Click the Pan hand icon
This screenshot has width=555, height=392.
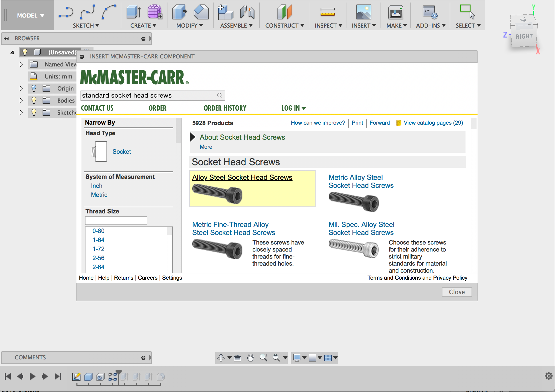pyautogui.click(x=250, y=358)
